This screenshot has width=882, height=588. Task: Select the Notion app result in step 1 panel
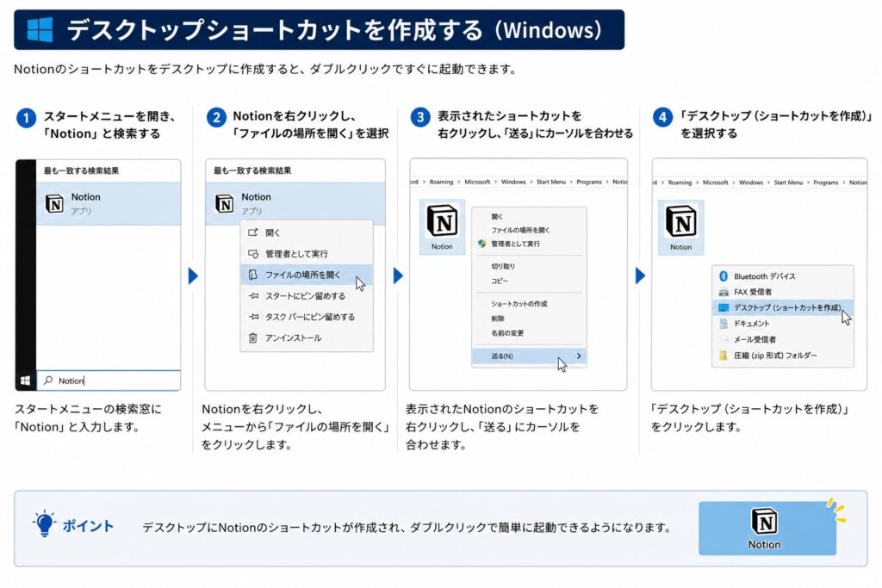point(109,203)
